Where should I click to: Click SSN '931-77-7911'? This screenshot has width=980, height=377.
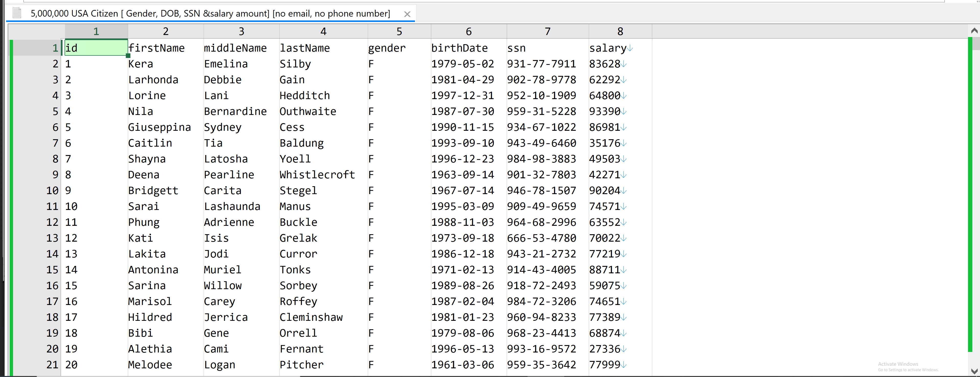coord(541,64)
